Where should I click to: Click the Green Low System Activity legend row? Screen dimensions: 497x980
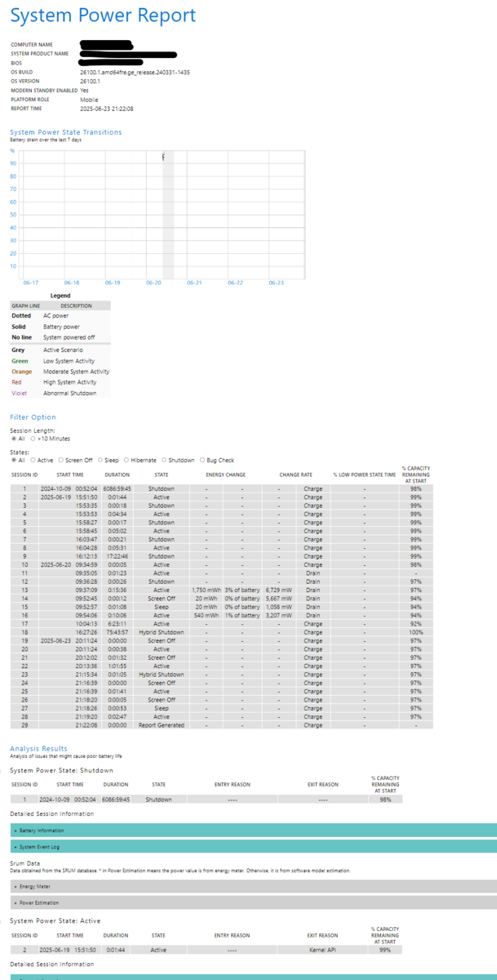coord(60,361)
